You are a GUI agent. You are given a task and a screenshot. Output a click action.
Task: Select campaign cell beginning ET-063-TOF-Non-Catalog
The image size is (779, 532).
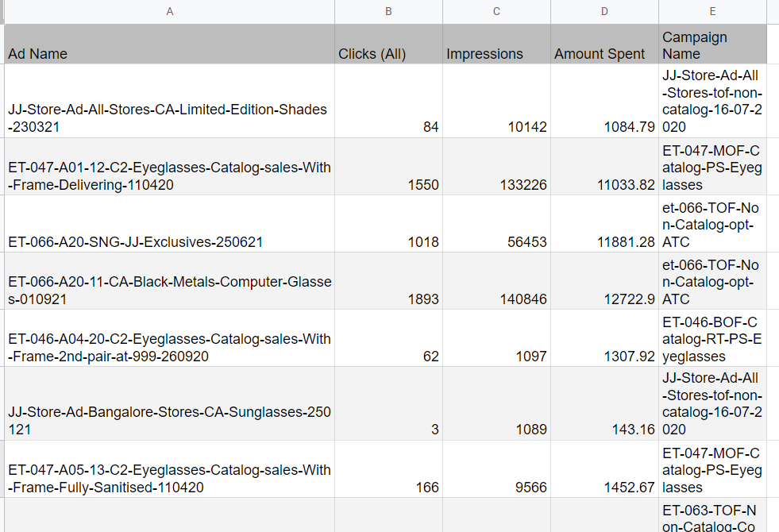tap(712, 515)
